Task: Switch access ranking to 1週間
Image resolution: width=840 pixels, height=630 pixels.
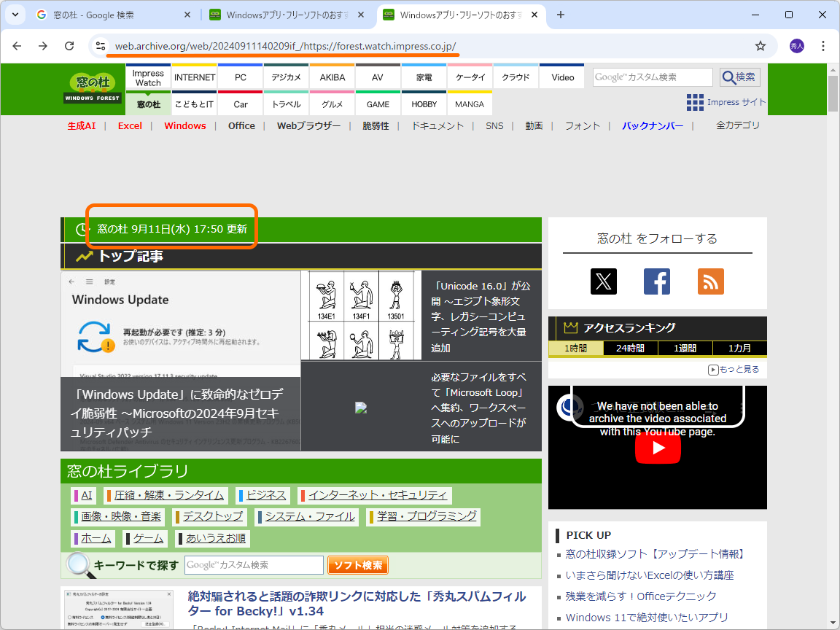Action: tap(685, 348)
